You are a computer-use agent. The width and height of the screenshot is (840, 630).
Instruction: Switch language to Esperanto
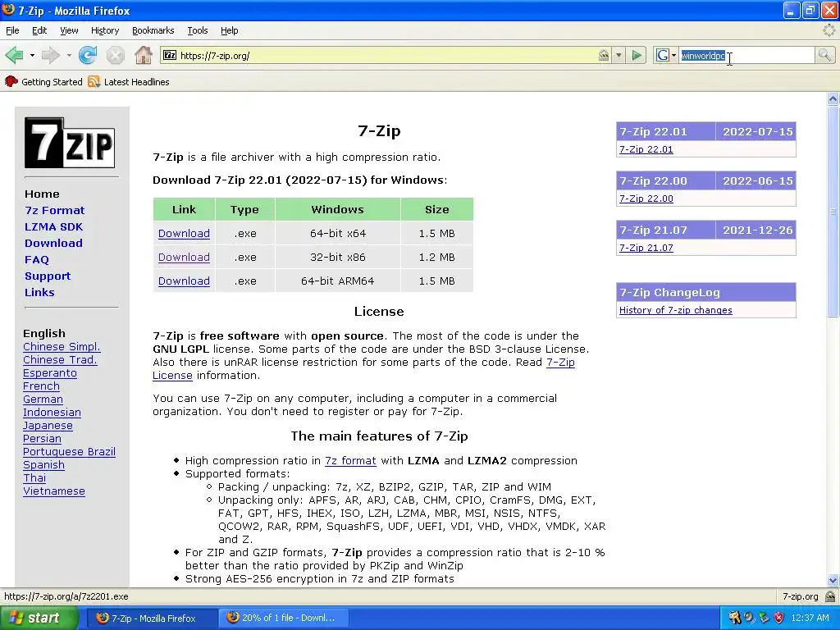point(50,373)
